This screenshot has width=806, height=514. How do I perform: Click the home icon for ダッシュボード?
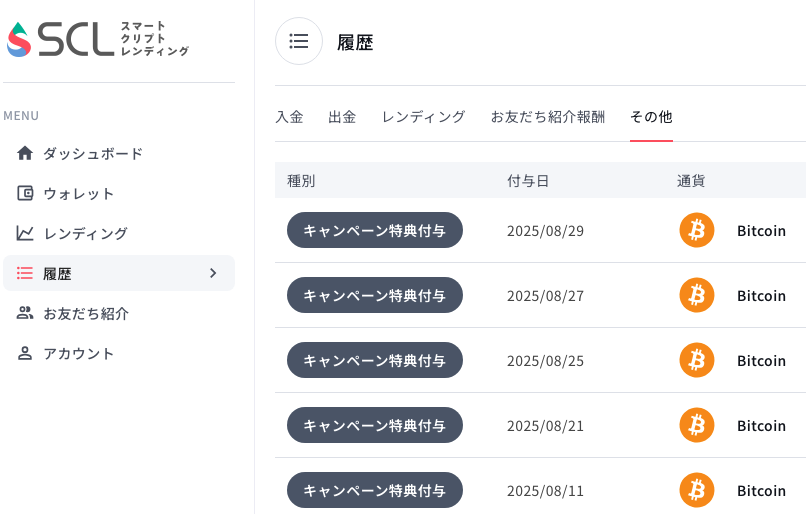[x=25, y=153]
